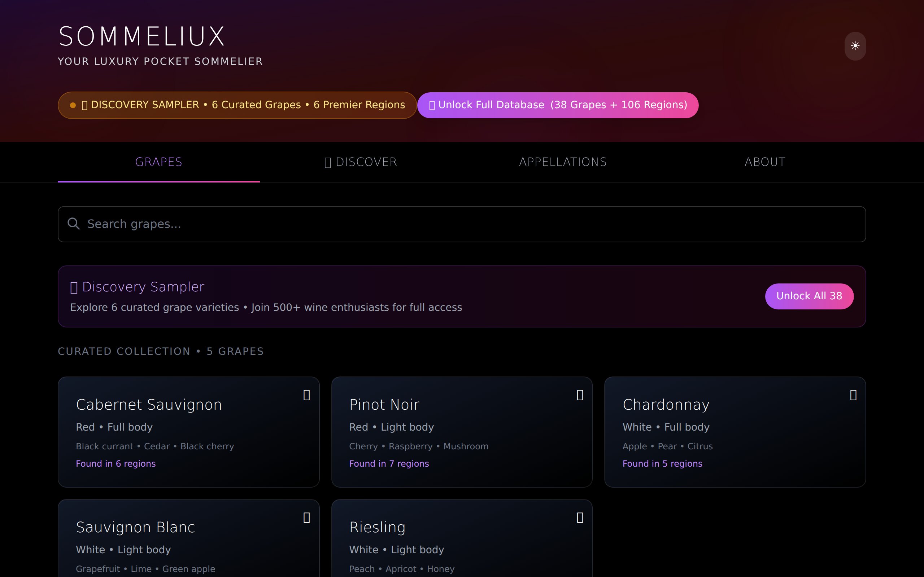Click the lock icon on Chardonnay card

[x=853, y=395]
